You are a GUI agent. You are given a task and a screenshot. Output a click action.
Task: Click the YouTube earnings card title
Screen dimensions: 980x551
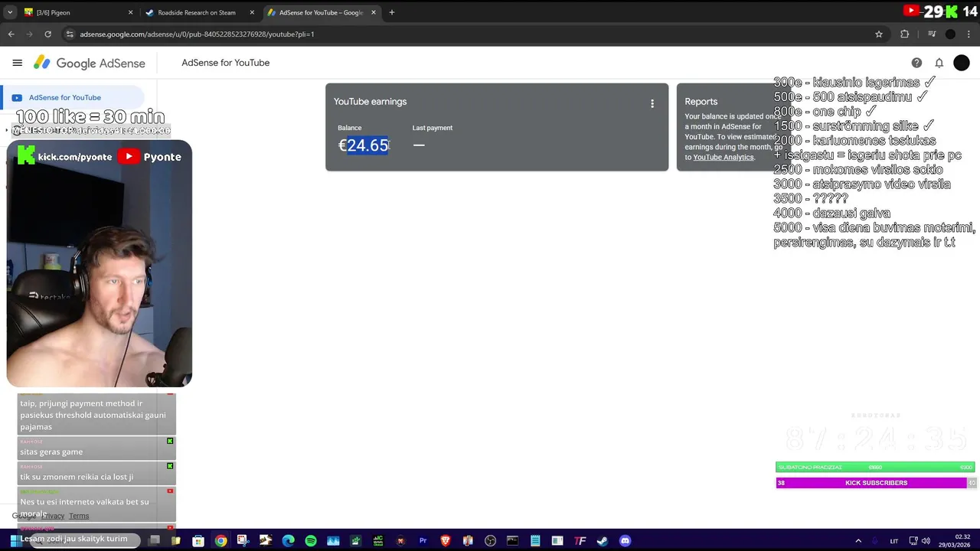coord(370,101)
